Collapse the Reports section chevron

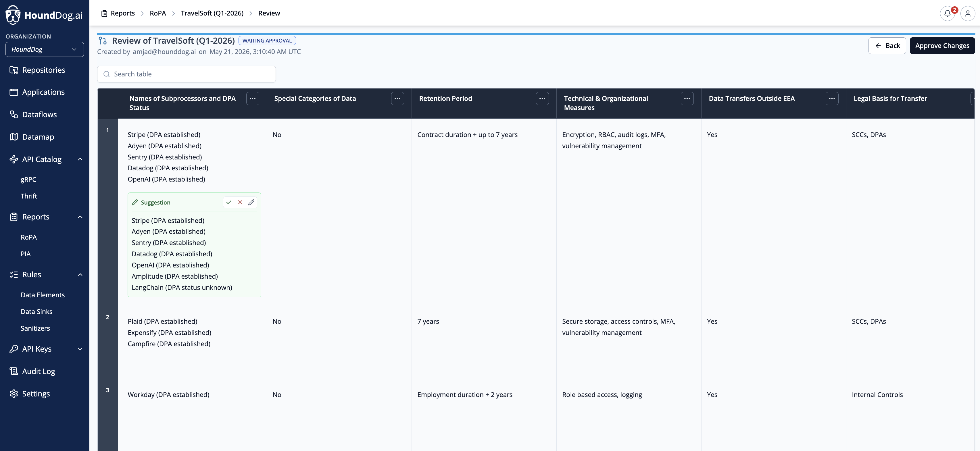[80, 217]
